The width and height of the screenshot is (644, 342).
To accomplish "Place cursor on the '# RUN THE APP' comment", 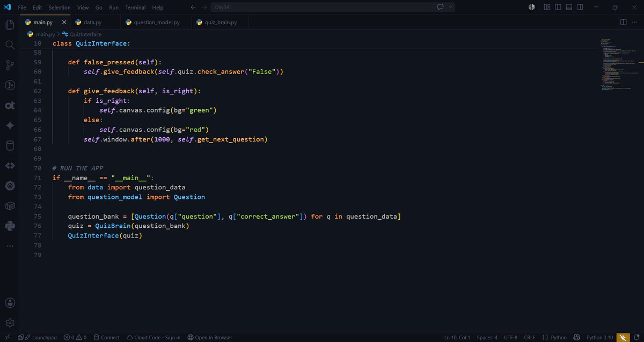I will 78,168.
